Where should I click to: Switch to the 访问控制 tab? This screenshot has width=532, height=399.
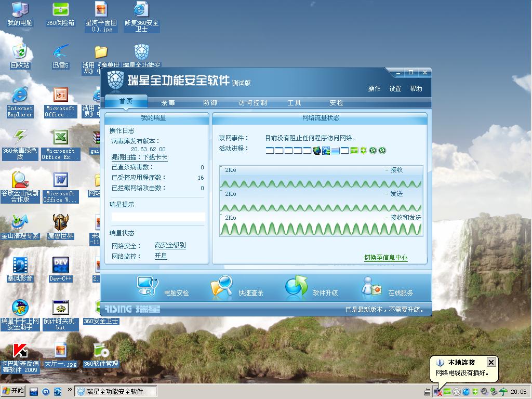pos(252,102)
